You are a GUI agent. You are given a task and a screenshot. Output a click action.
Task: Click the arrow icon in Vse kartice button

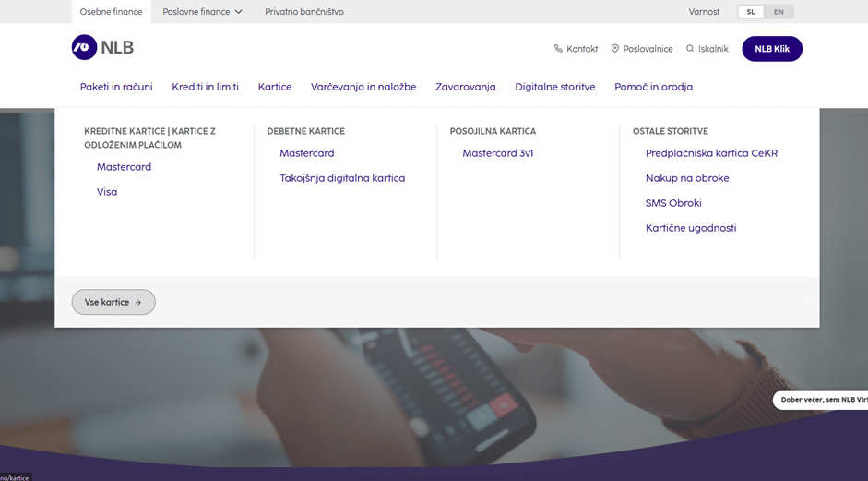click(138, 303)
